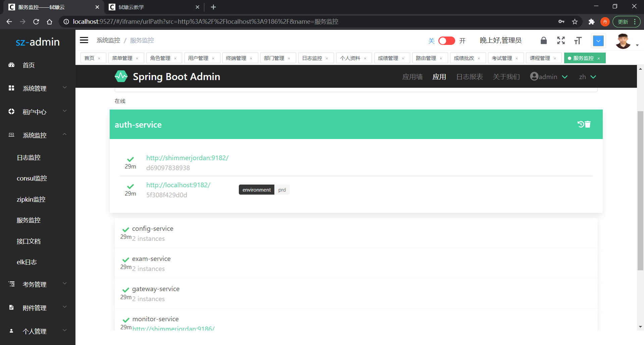644x345 pixels.
Task: Open the http://localhost:9182/ instance link
Action: pyautogui.click(x=178, y=185)
